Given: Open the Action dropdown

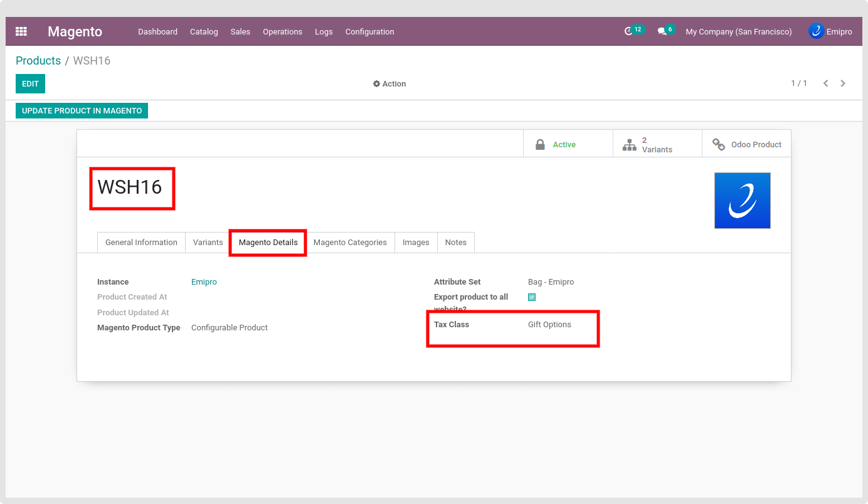Looking at the screenshot, I should [389, 84].
